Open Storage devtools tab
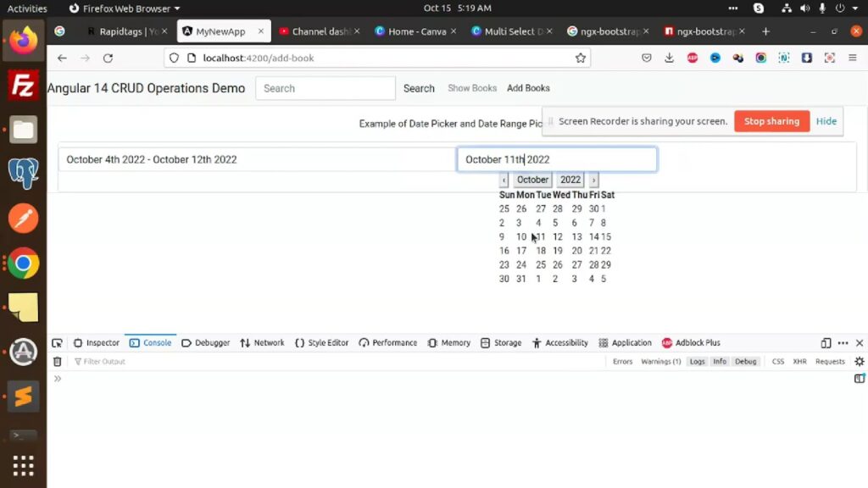 pos(501,343)
